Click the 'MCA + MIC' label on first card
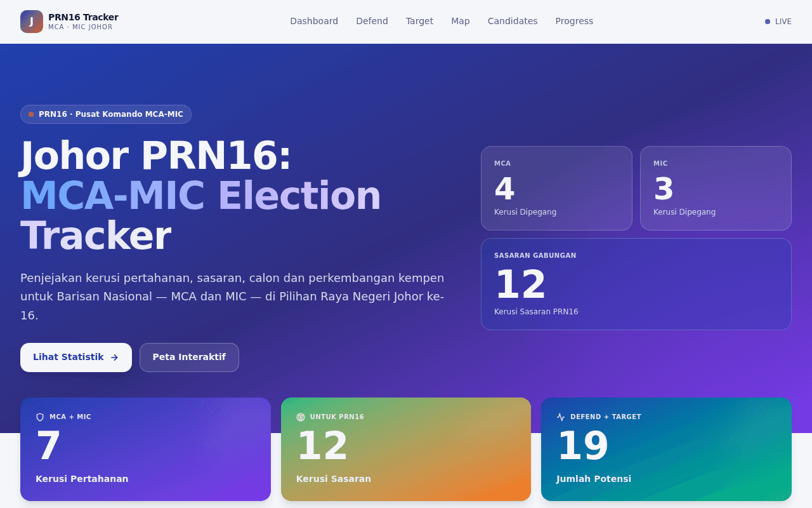This screenshot has width=812, height=508. (70, 417)
